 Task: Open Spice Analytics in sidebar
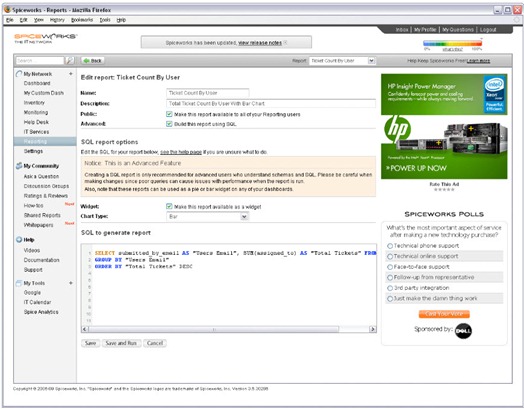41,312
